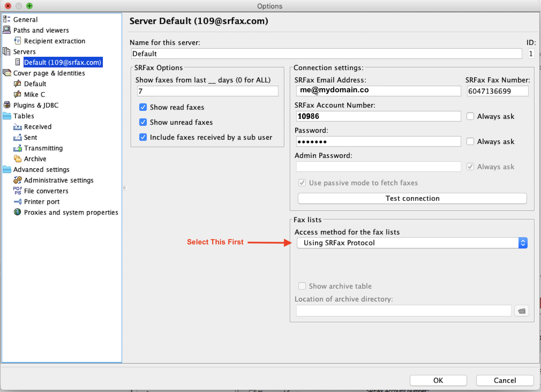Viewport: 541px width, 392px height.
Task: Select Default (109@srfax.com) server entry
Action: coord(62,62)
